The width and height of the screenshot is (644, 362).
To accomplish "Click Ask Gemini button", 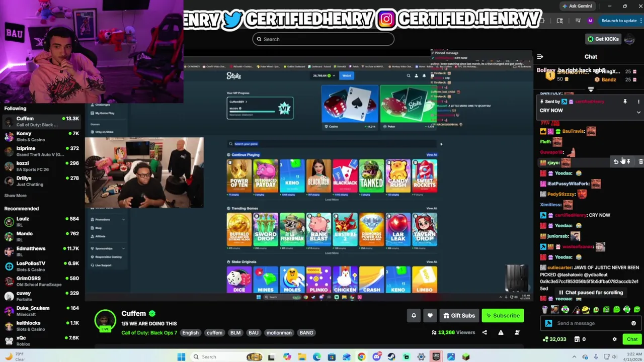I will pyautogui.click(x=578, y=6).
